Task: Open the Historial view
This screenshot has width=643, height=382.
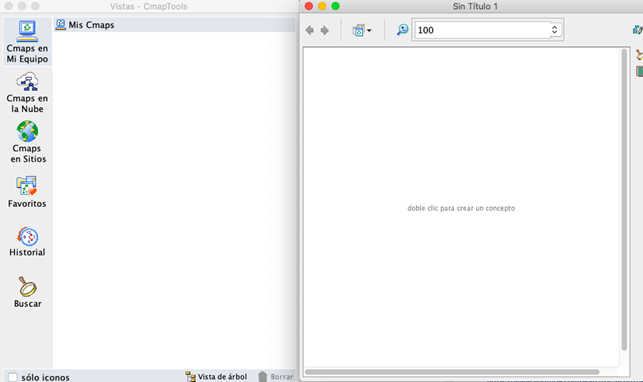Action: 27,242
